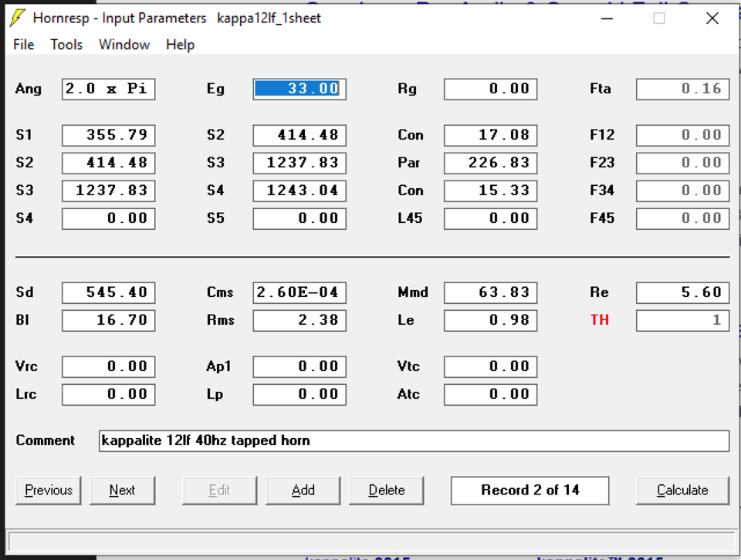Select the Mmd field 63.83
This screenshot has height=560, width=741.
click(491, 293)
